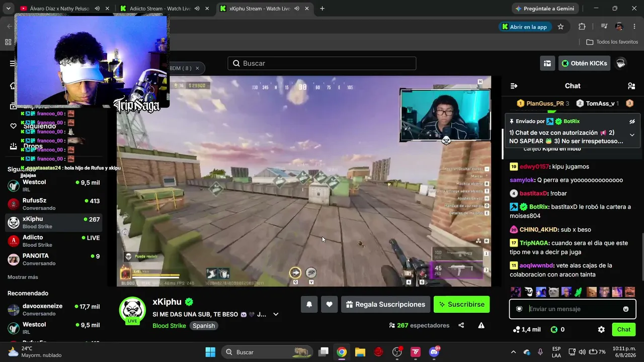This screenshot has width=644, height=362.
Task: Open Chrome media controls icon
Action: pyautogui.click(x=604, y=27)
